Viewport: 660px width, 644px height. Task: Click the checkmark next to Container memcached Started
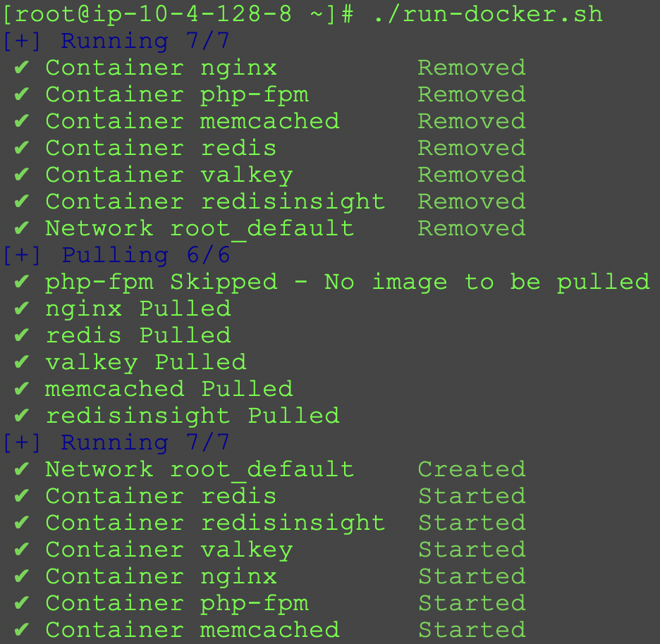click(22, 631)
